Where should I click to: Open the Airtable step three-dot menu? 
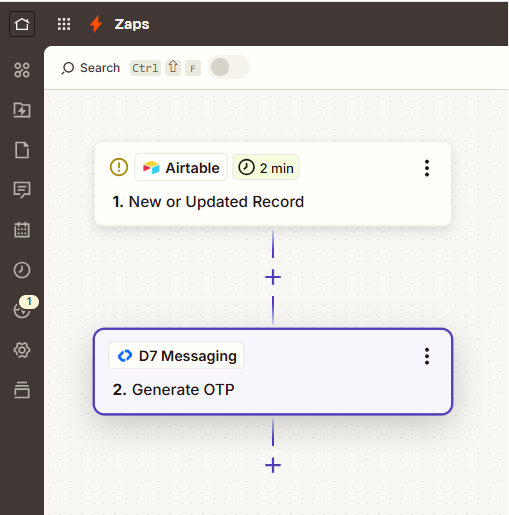point(427,168)
